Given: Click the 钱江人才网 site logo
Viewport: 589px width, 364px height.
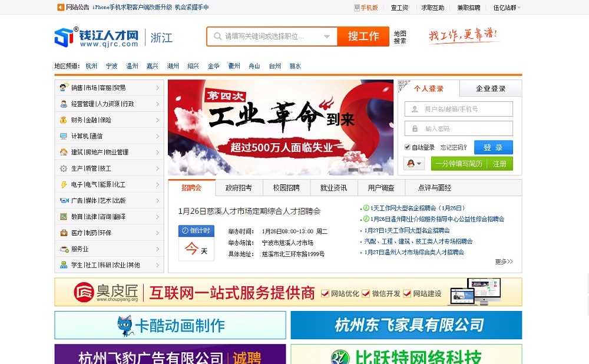Looking at the screenshot, I should (x=97, y=37).
